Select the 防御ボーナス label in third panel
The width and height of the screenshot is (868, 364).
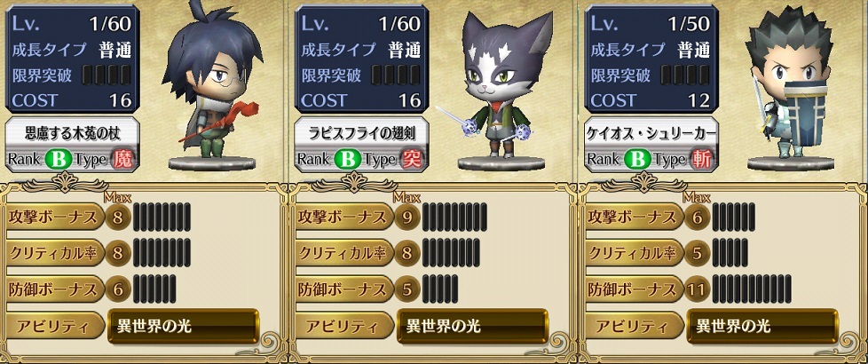click(633, 289)
